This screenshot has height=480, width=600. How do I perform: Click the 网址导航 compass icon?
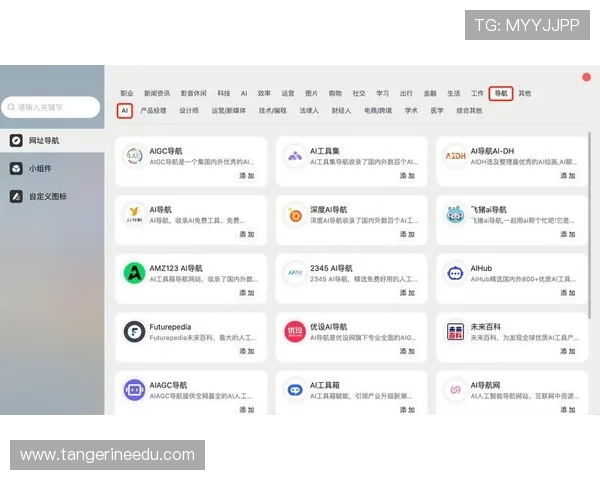pyautogui.click(x=16, y=140)
